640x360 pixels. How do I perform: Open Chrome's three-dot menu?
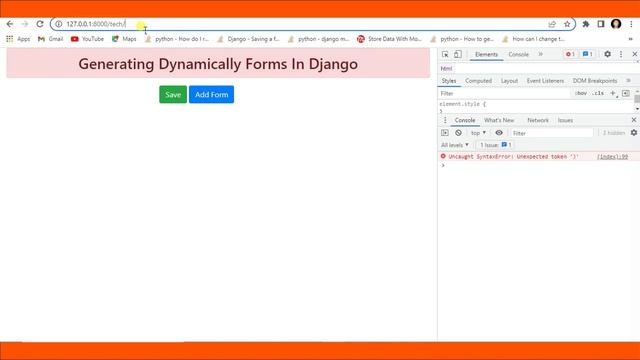[x=631, y=24]
